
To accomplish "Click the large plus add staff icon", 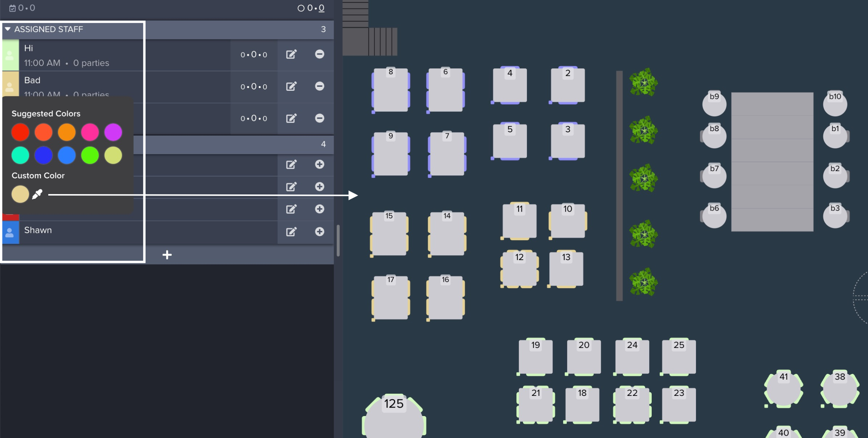I will 167,255.
